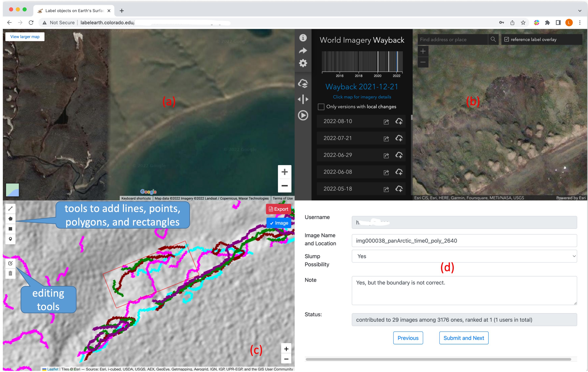This screenshot has width=588, height=372.
Task: Open Chrome three-dot menu
Action: click(x=580, y=23)
